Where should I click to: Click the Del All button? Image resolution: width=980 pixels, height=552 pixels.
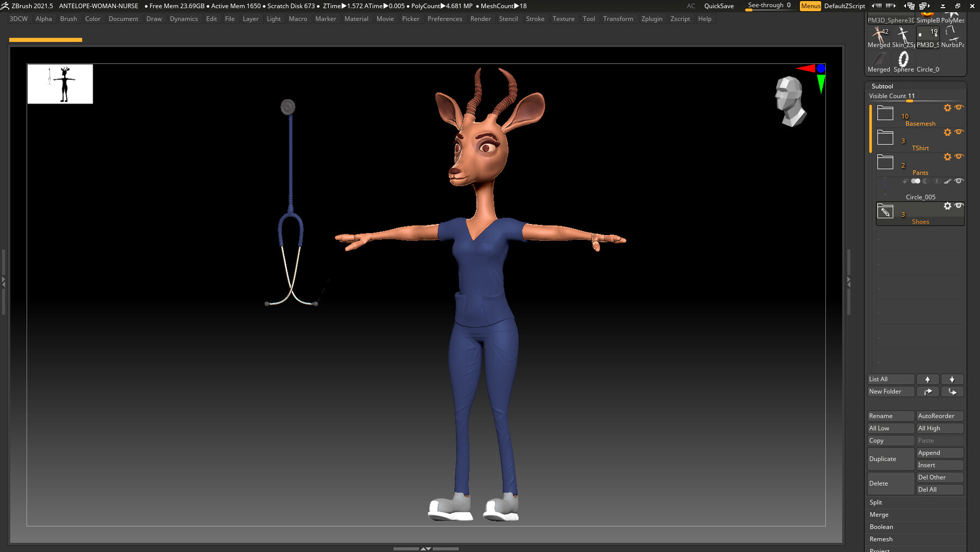(x=940, y=490)
